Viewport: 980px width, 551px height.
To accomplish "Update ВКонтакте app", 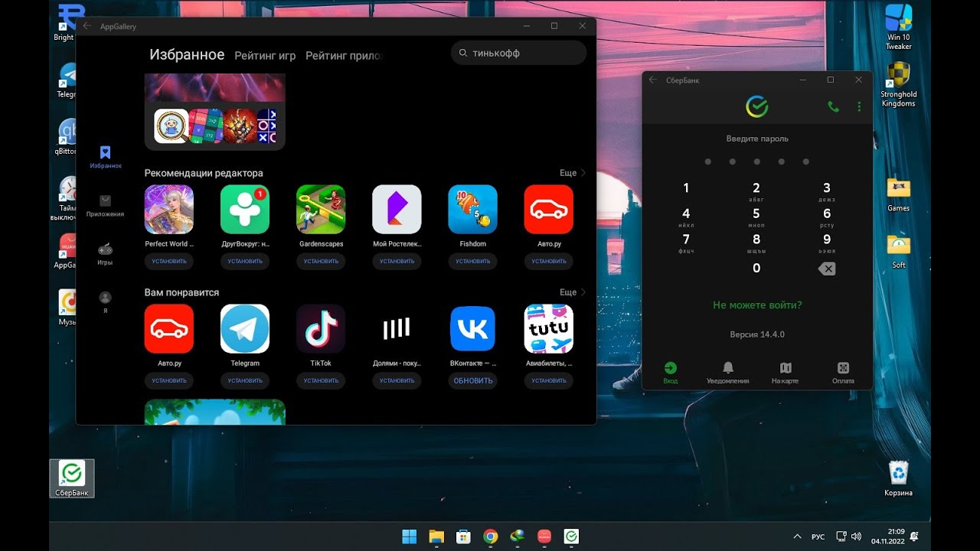I will coord(472,380).
